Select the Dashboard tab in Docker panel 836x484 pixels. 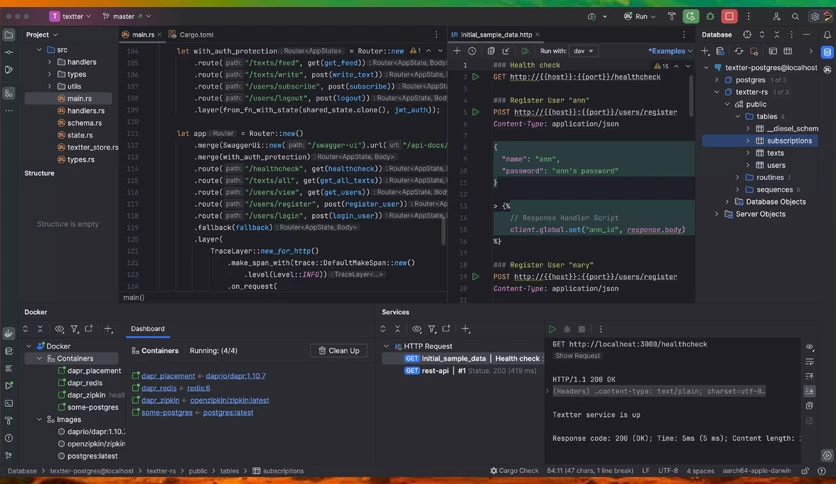tap(148, 329)
